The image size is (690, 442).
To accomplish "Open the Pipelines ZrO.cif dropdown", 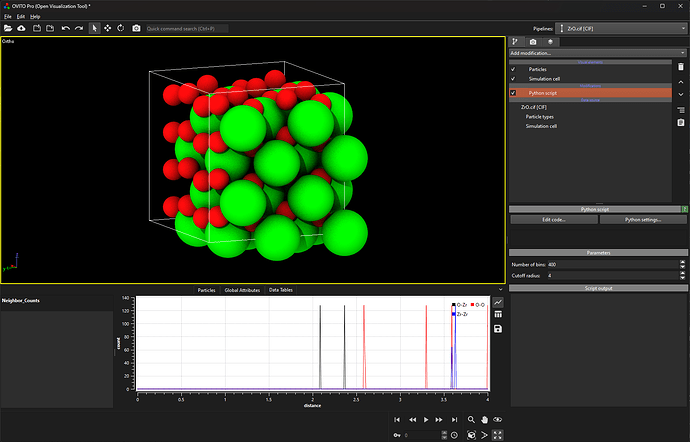I will (x=621, y=29).
